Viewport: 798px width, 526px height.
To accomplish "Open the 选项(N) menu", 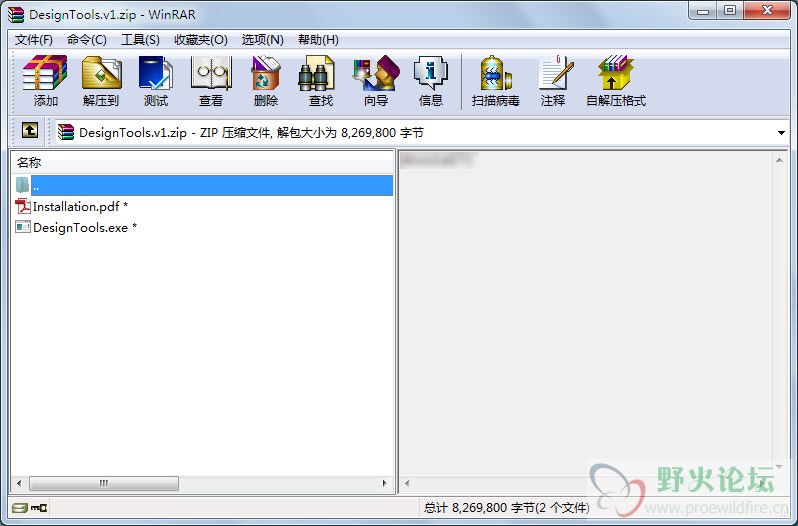I will (262, 40).
